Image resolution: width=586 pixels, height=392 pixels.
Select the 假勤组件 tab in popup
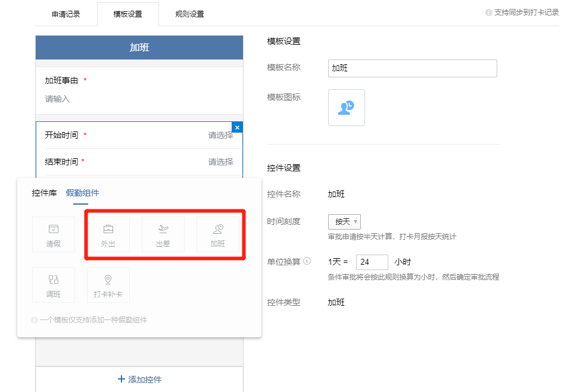82,193
